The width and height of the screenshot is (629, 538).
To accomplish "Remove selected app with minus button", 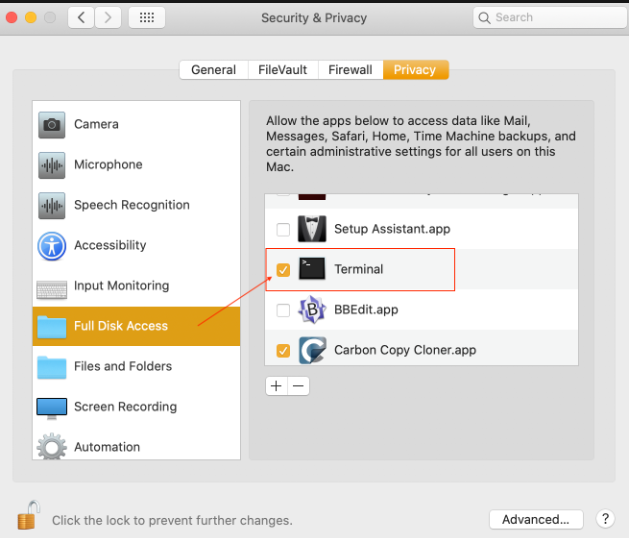I will click(x=298, y=386).
